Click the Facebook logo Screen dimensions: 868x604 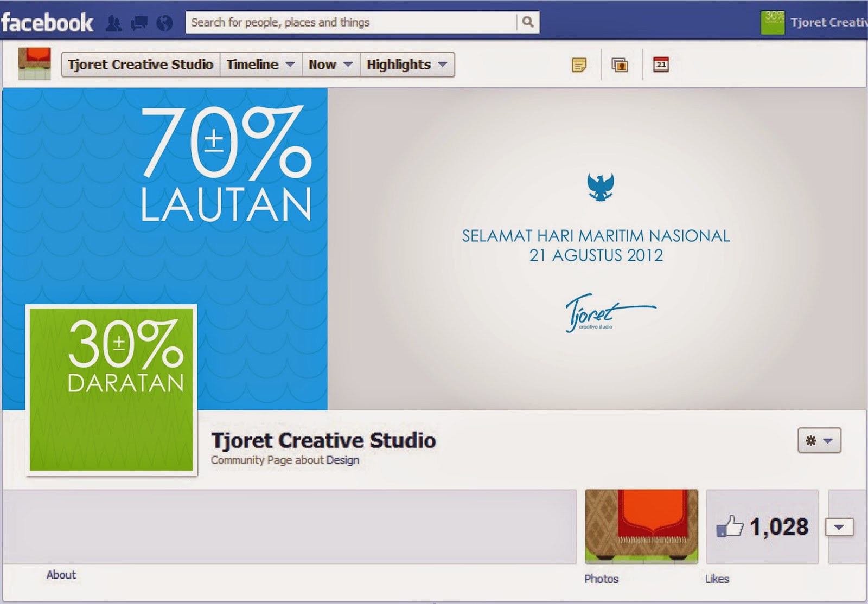tap(47, 23)
